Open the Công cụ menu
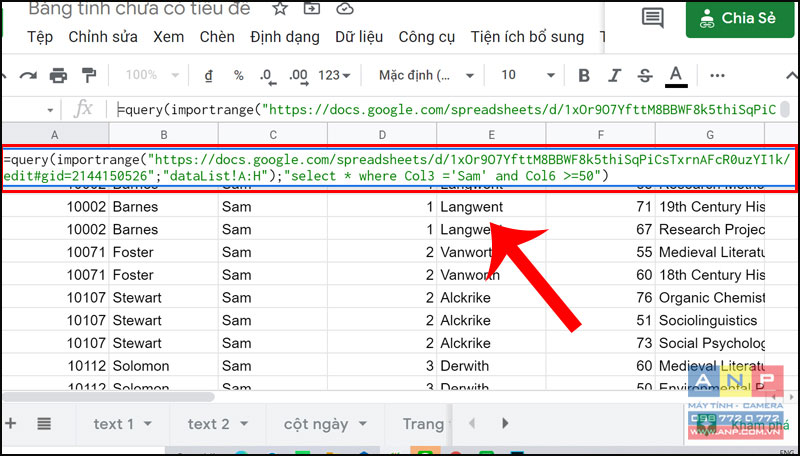800x456 pixels. 427,37
